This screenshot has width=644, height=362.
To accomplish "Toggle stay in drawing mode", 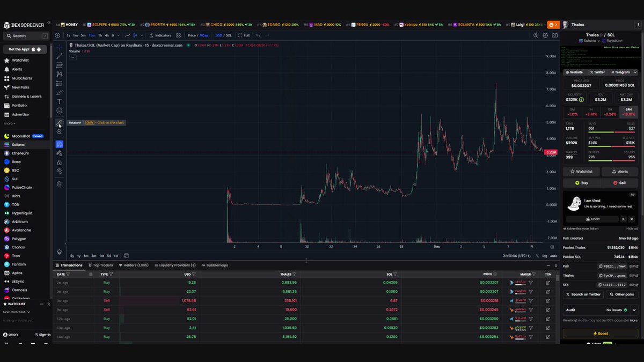I will [60, 153].
